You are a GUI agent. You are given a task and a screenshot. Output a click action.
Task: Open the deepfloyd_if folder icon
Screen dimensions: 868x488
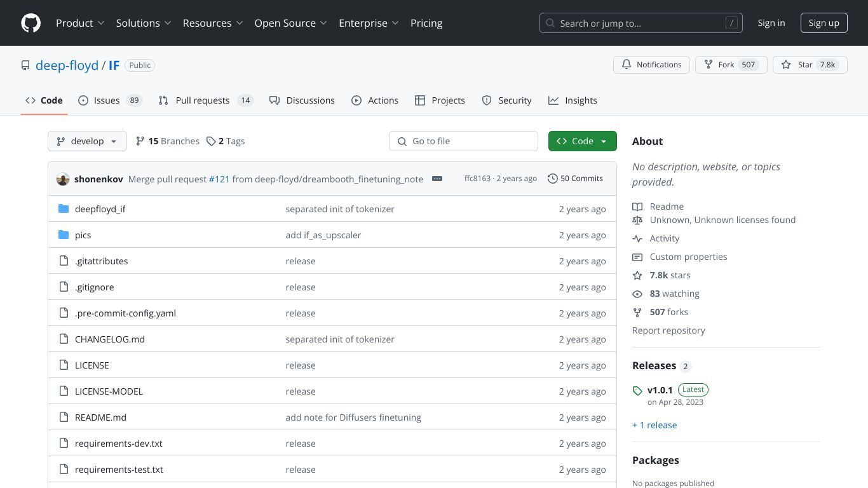click(x=64, y=208)
